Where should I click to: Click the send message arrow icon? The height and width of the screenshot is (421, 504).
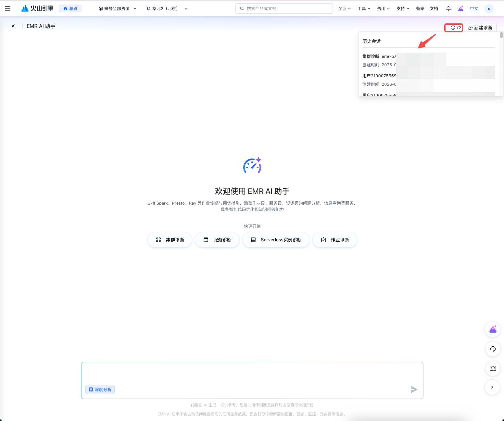point(414,389)
